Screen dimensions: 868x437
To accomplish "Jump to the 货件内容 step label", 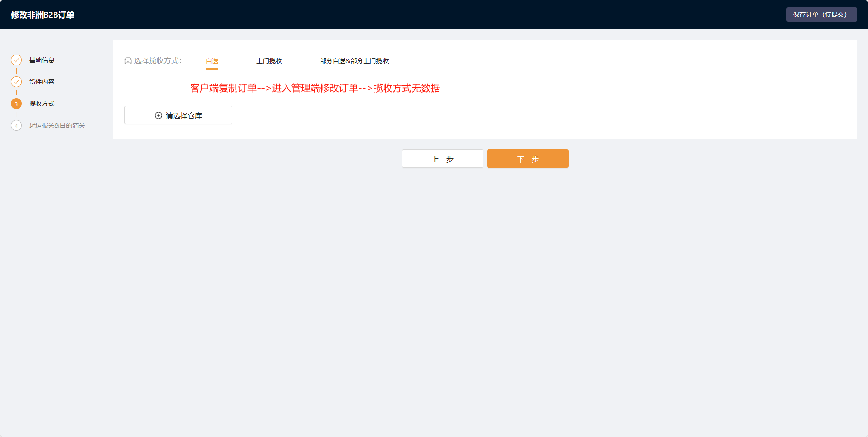I will [42, 82].
